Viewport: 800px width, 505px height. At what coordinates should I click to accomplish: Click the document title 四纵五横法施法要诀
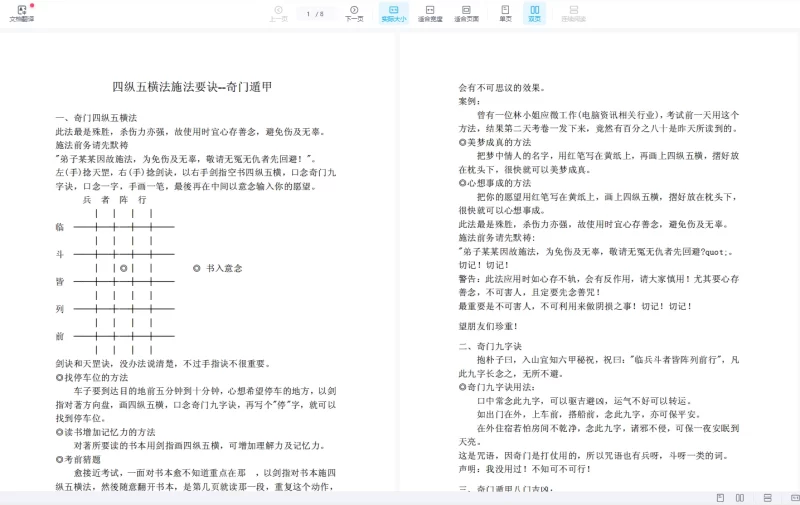pos(192,87)
